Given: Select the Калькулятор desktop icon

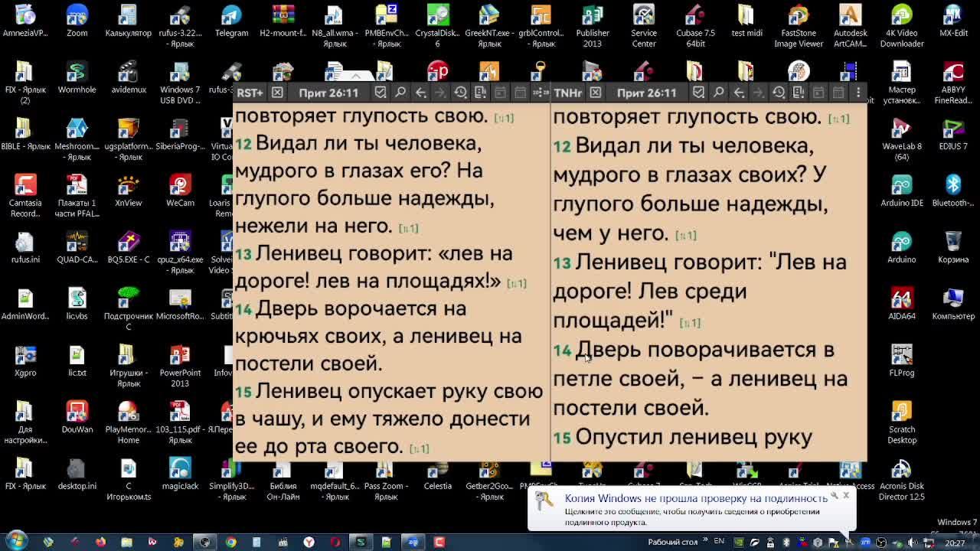Looking at the screenshot, I should [x=128, y=22].
